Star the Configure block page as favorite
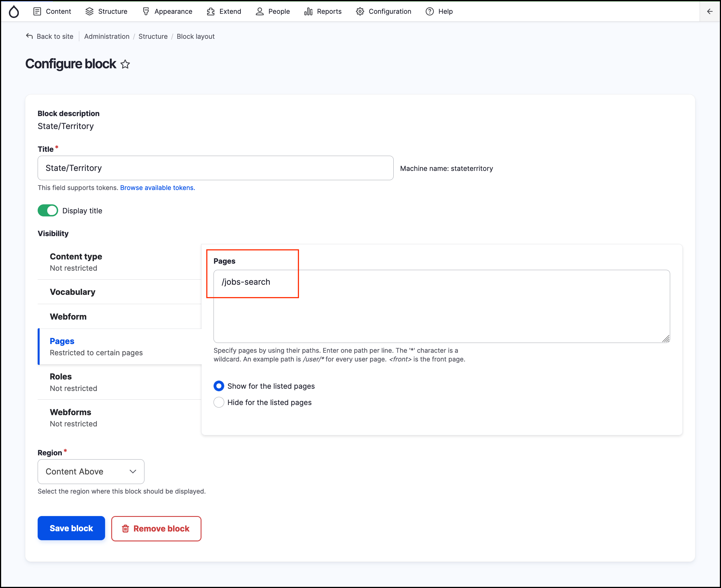This screenshot has width=721, height=588. coord(125,64)
